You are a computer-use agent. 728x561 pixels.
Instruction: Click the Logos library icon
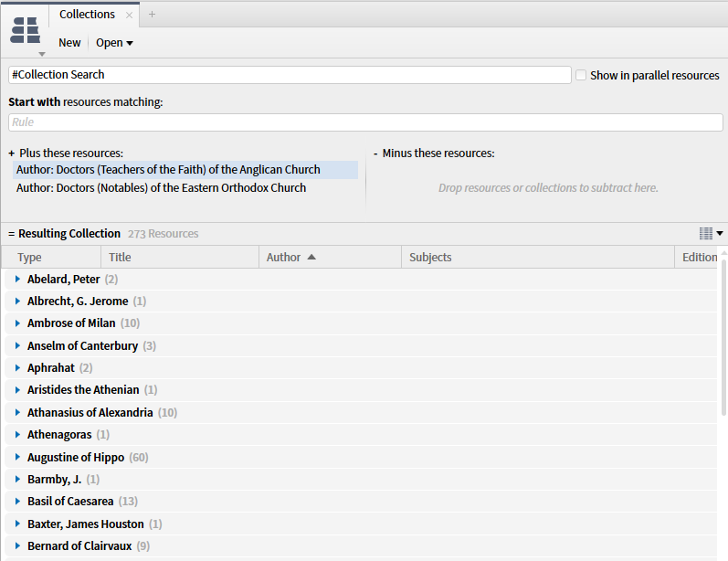(x=26, y=30)
